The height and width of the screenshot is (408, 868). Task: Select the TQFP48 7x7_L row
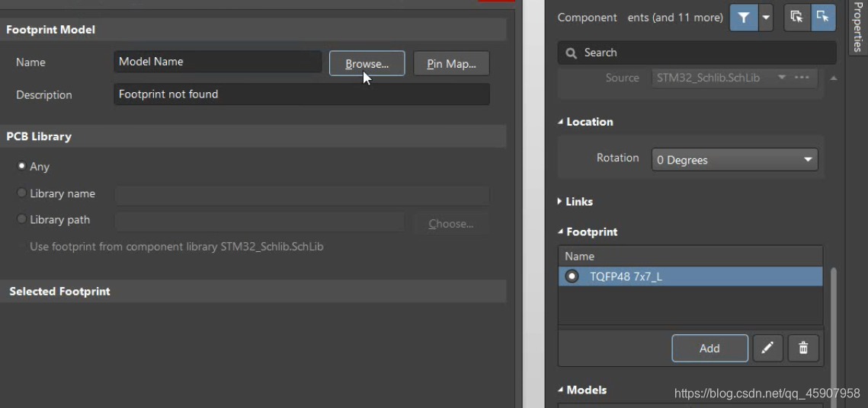690,276
